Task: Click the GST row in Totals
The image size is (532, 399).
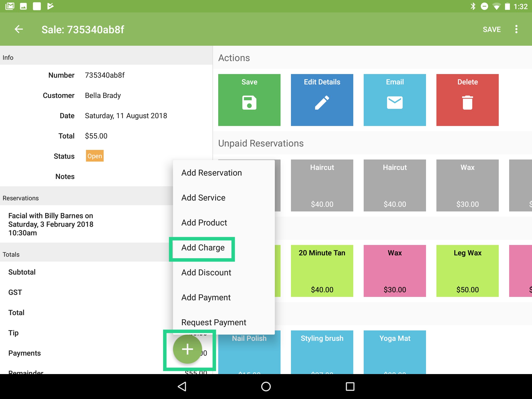Action: [x=87, y=292]
